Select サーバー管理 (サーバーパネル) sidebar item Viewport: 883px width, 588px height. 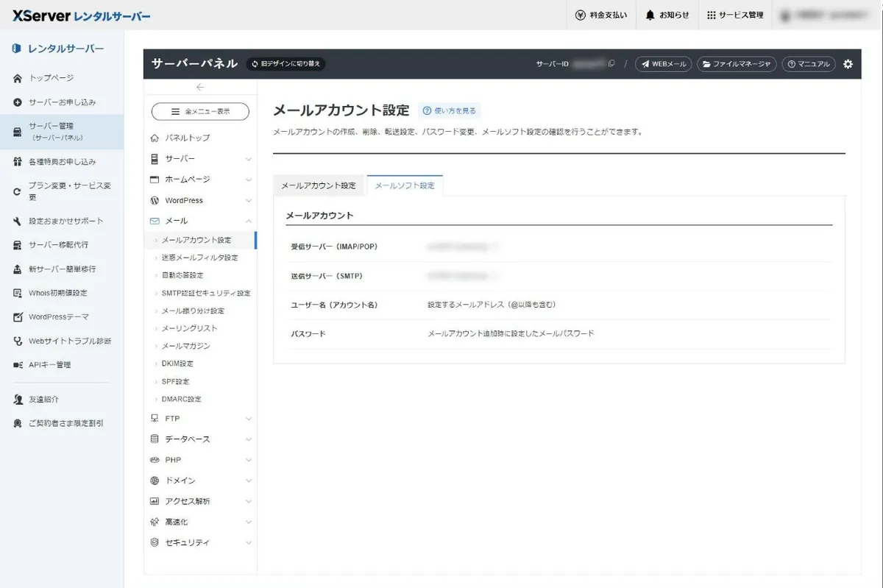(62, 132)
